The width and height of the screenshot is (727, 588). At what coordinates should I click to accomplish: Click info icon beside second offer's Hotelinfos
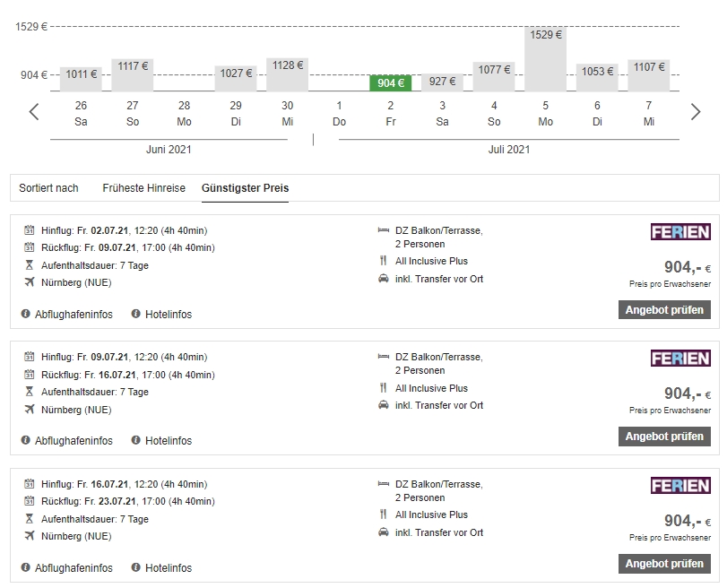pos(136,440)
